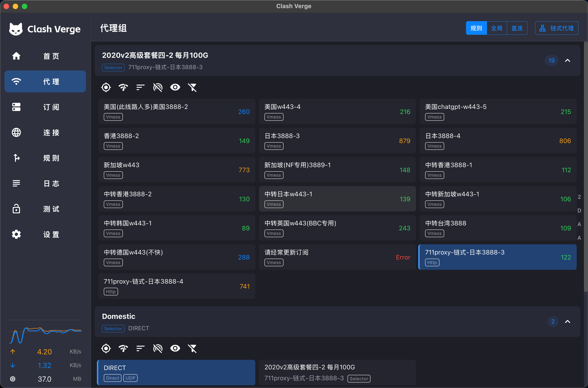Collapse the 2020v2高级套餐四-2 group chevron

click(x=568, y=61)
